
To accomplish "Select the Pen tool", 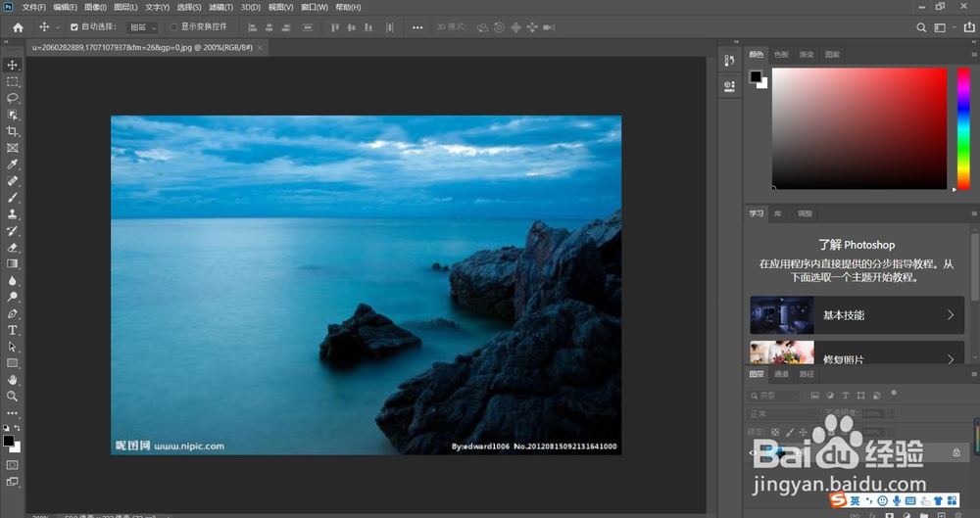I will click(x=13, y=313).
